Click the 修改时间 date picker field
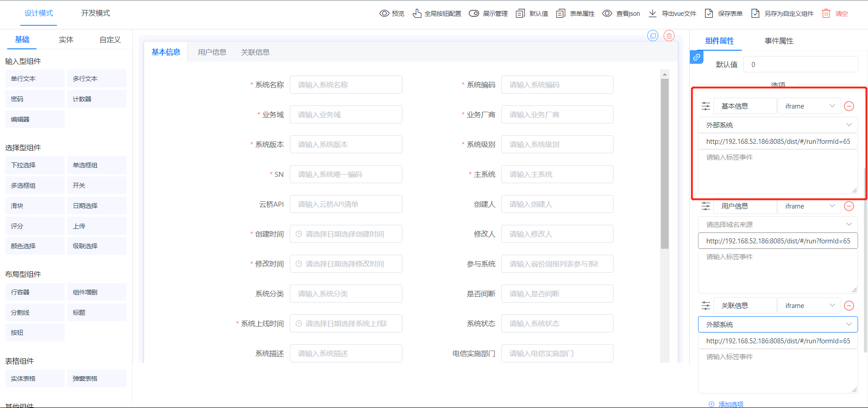868x408 pixels. click(346, 264)
